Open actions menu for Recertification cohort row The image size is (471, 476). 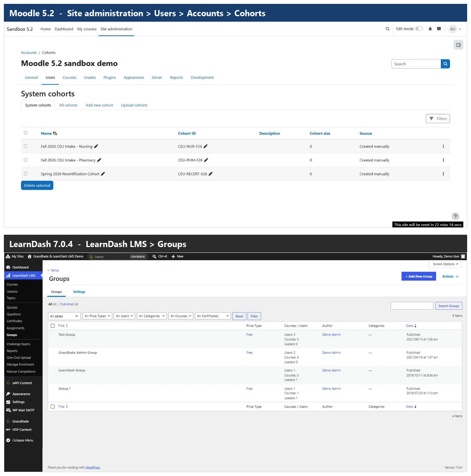click(x=443, y=174)
